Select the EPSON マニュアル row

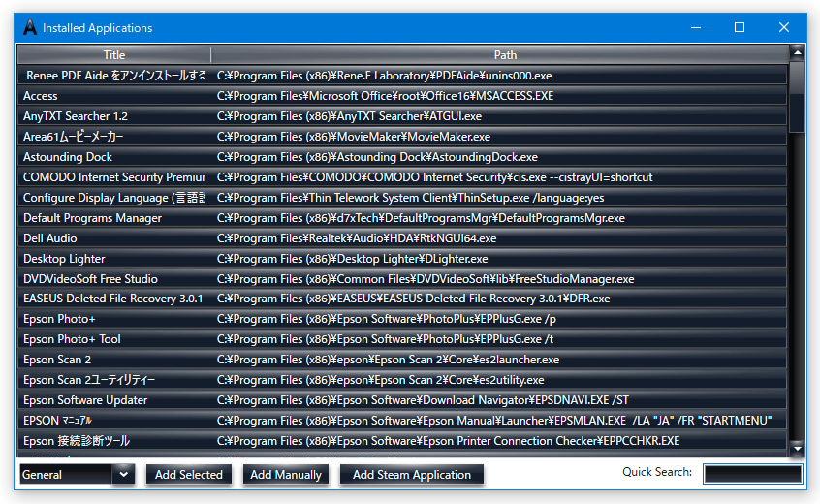pos(402,421)
